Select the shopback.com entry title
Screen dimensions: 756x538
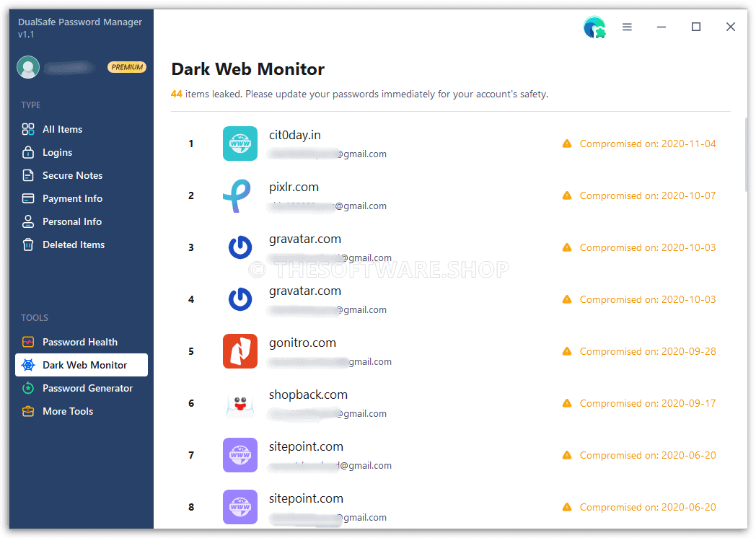tap(308, 394)
